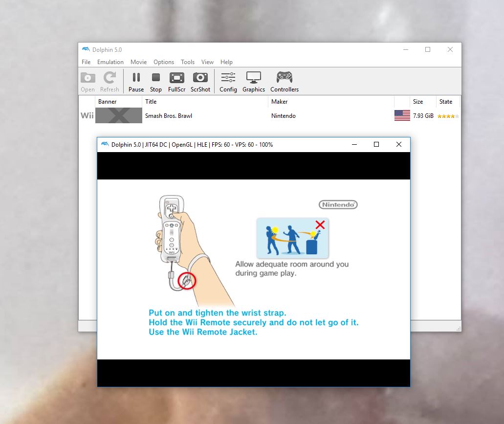Sort the game list by the Maker column
This screenshot has height=424, width=504.
click(x=331, y=102)
